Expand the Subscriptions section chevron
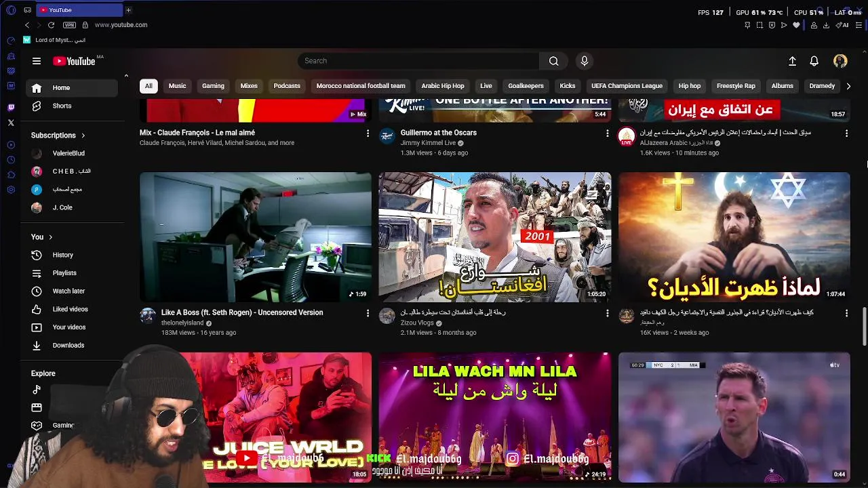Screen dimensions: 868x488 click(83, 136)
